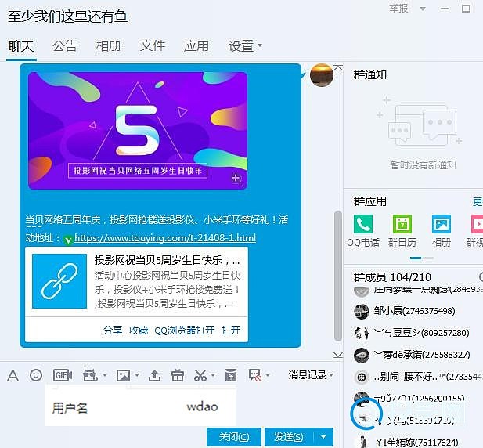Open the 相册 tab
Viewport: 483px width, 448px height.
click(109, 46)
